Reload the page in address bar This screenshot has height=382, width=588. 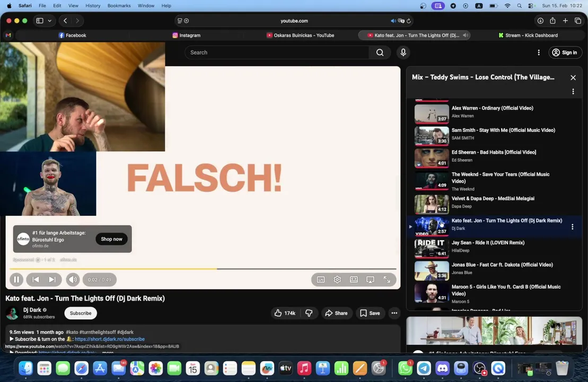point(409,21)
